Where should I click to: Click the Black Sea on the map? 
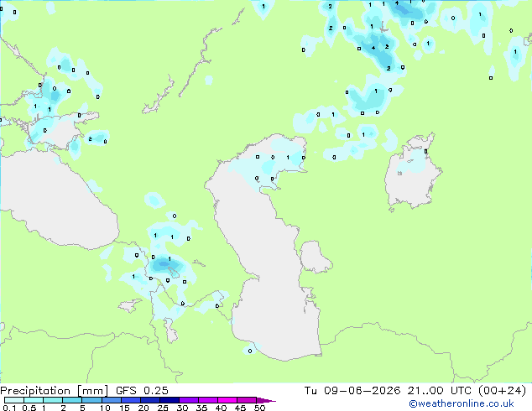point(61,200)
